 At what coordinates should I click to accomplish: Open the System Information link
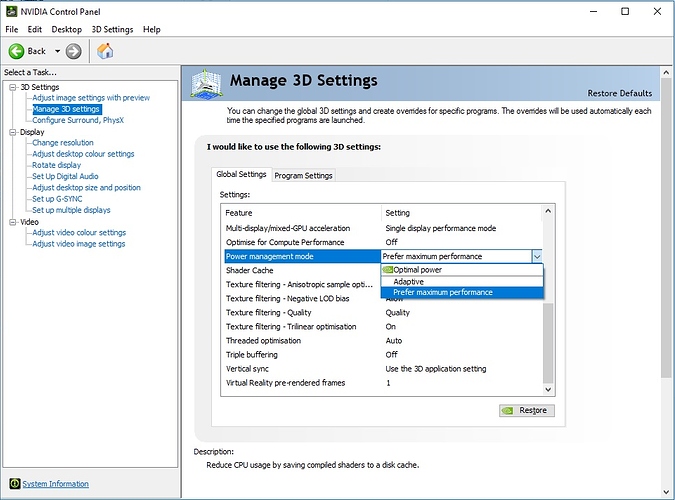[x=55, y=484]
